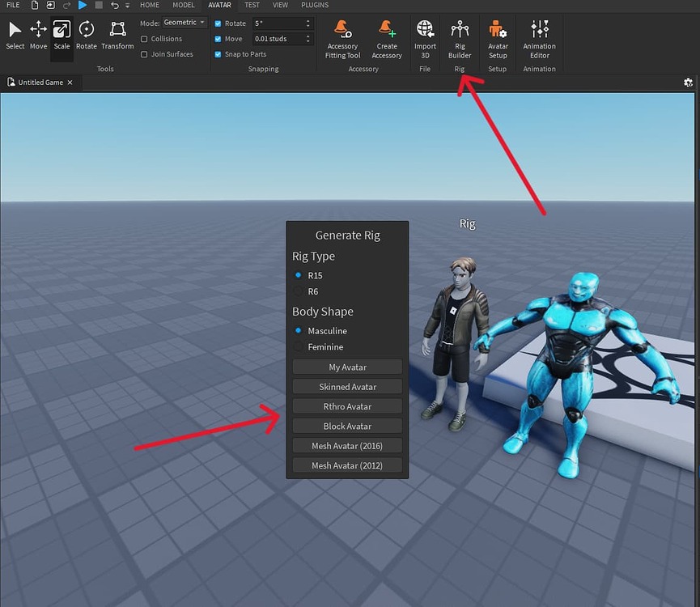The height and width of the screenshot is (607, 700).
Task: Open the FILE menu
Action: coord(13,5)
